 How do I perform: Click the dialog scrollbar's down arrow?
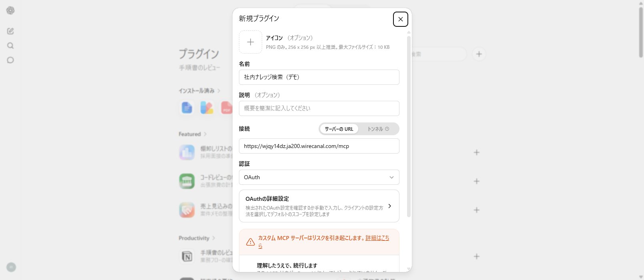pyautogui.click(x=409, y=269)
